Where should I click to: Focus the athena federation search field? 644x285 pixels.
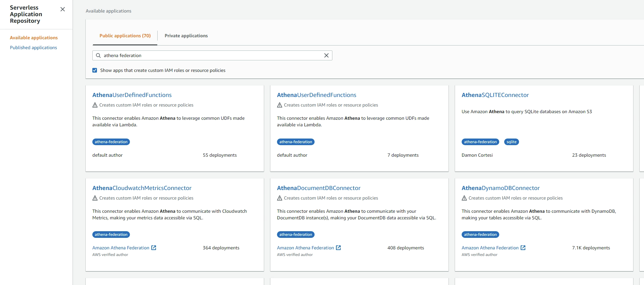tap(212, 55)
